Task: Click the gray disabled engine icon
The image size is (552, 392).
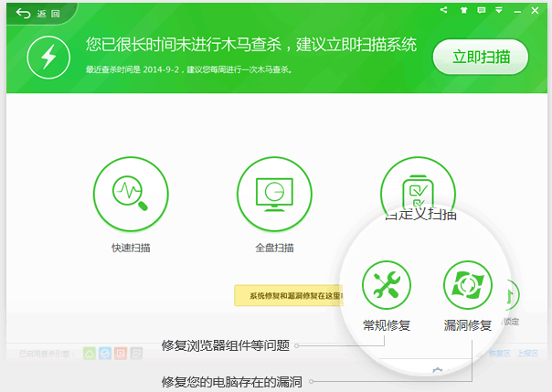Action: tap(136, 354)
